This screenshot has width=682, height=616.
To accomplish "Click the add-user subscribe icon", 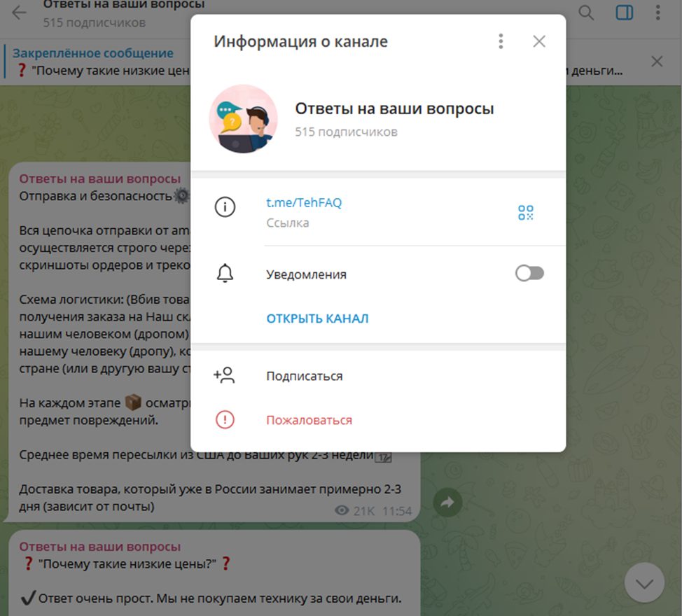I will (224, 375).
